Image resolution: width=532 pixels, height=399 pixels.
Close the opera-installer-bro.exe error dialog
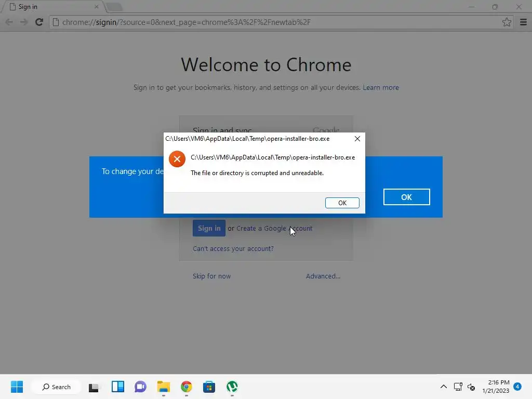point(357,139)
